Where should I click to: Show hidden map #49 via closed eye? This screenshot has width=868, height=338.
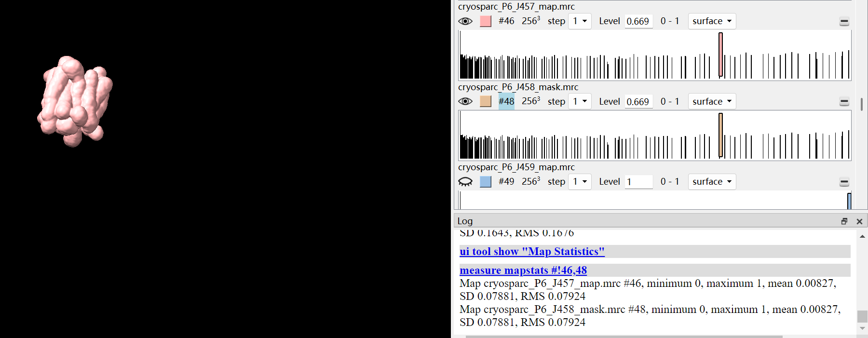(465, 182)
